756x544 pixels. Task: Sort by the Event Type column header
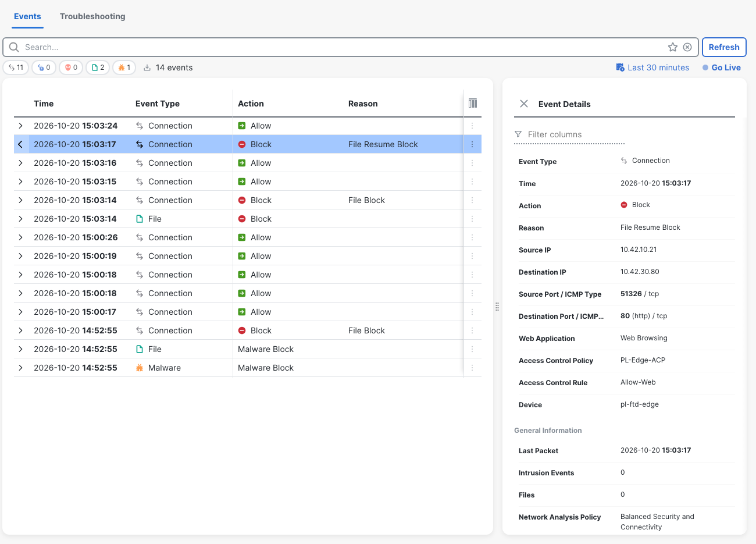click(x=158, y=104)
